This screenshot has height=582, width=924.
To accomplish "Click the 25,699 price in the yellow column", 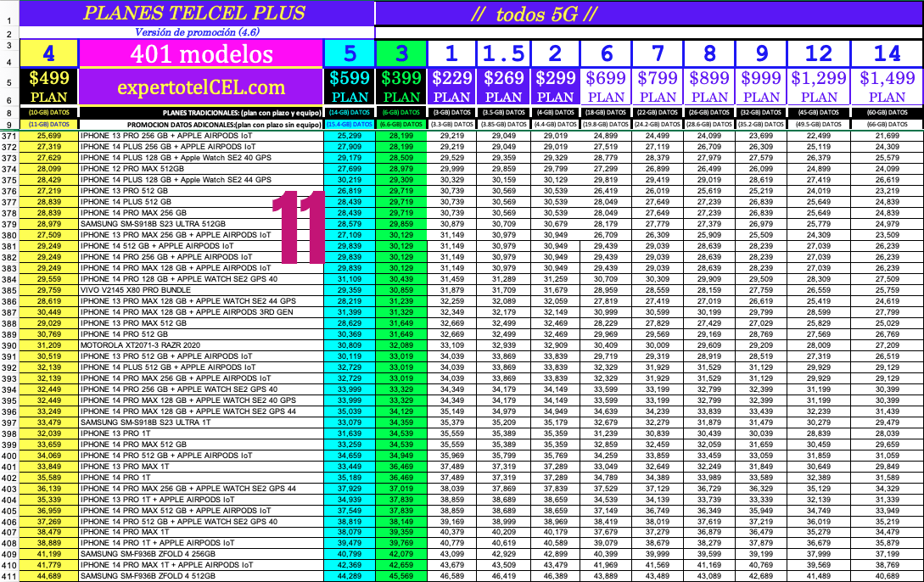I will [49, 136].
